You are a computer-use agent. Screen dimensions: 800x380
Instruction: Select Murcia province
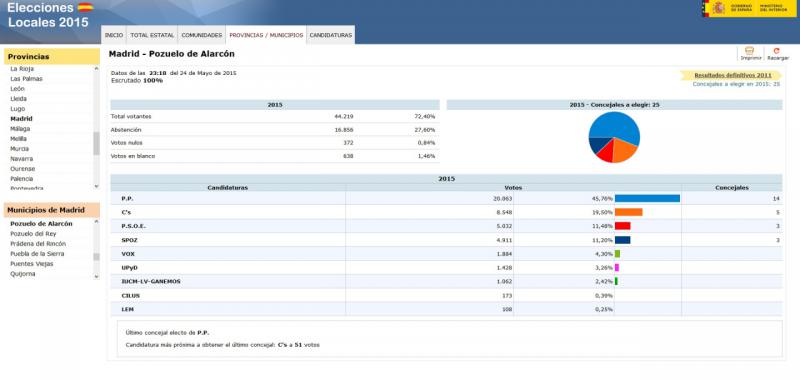pyautogui.click(x=19, y=149)
